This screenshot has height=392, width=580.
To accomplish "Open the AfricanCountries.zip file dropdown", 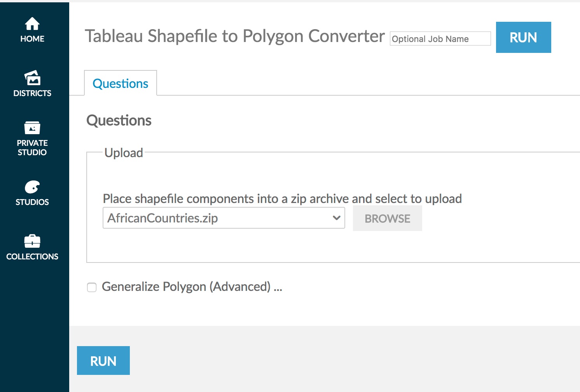I will 224,218.
